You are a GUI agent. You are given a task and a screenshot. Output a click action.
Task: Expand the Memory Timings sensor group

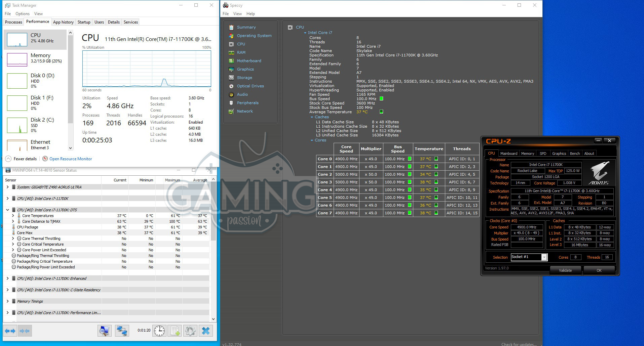[x=7, y=301]
